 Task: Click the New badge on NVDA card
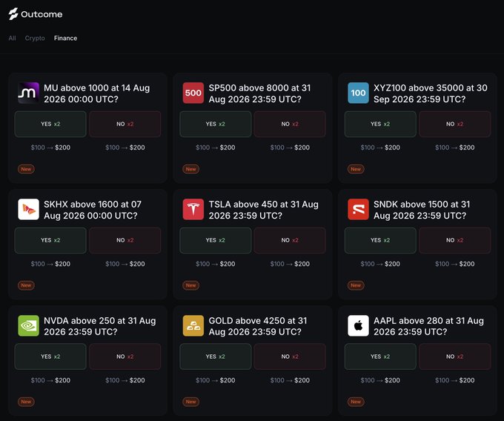[26, 402]
